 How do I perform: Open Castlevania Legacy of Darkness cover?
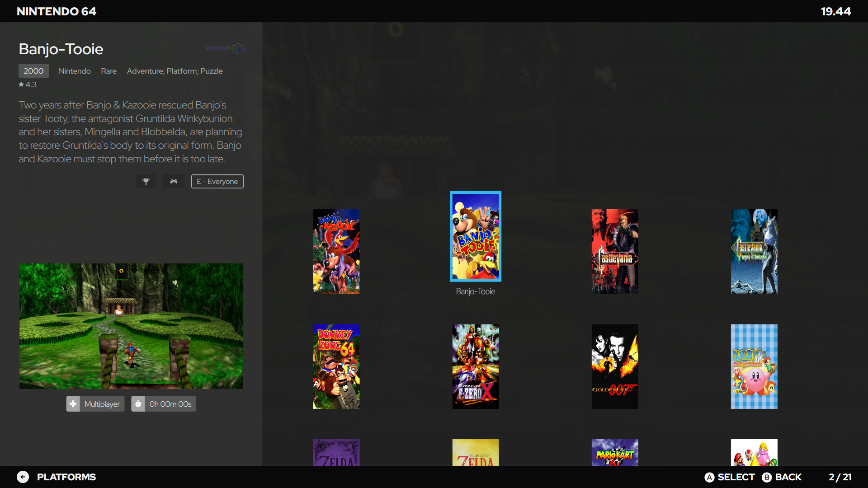754,252
